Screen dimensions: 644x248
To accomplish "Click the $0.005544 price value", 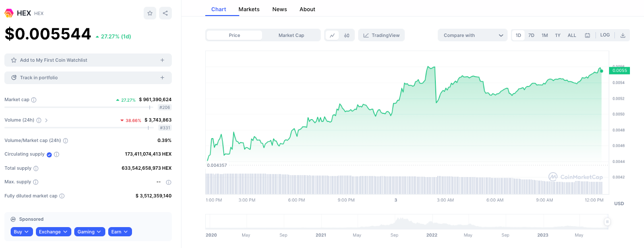I will pos(48,34).
